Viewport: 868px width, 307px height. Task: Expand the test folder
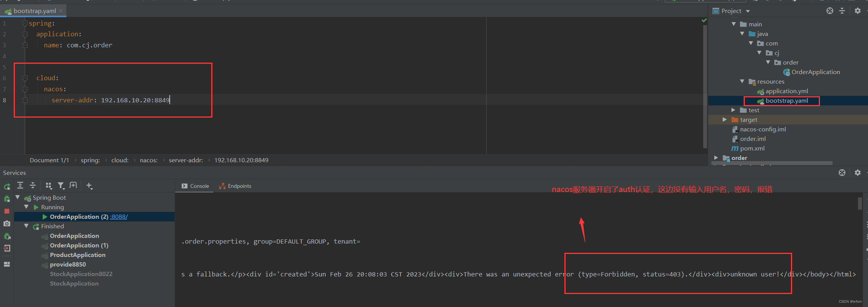tap(733, 110)
